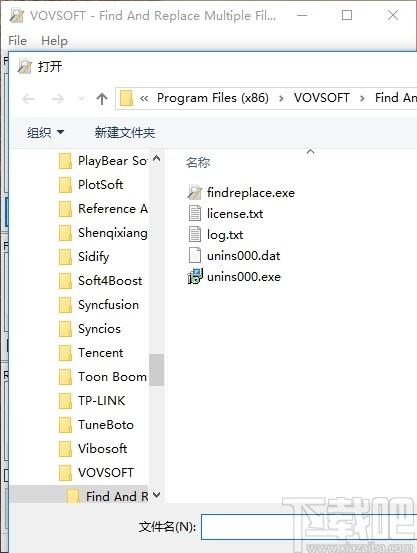
Task: Expand the recent locations dropdown arrow
Action: tap(81, 99)
